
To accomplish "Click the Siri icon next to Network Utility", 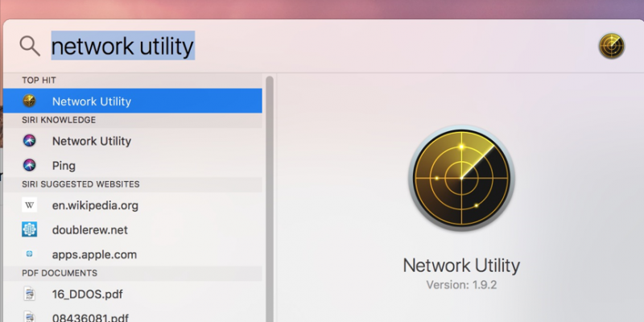I will 29,141.
